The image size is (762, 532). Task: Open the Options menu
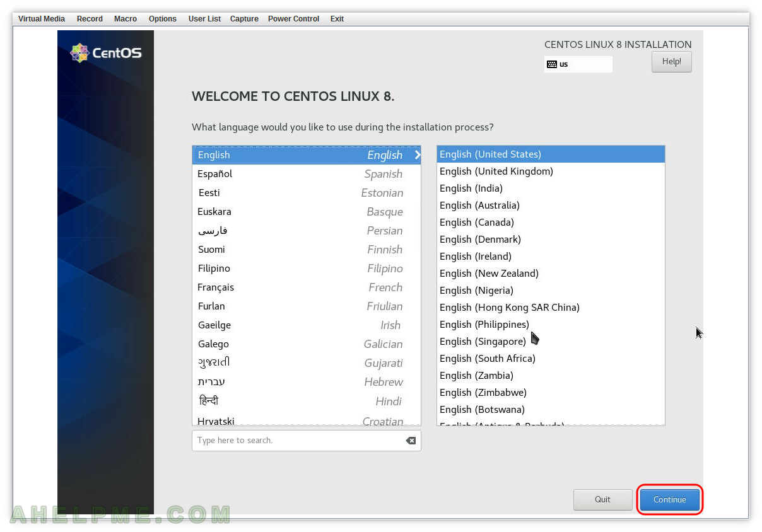tap(163, 19)
